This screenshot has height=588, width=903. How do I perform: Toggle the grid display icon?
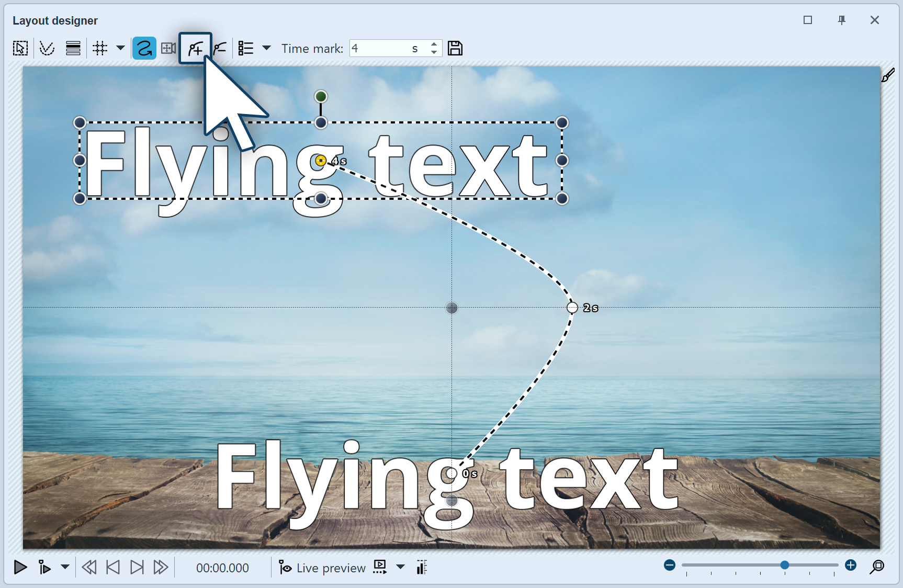(100, 48)
